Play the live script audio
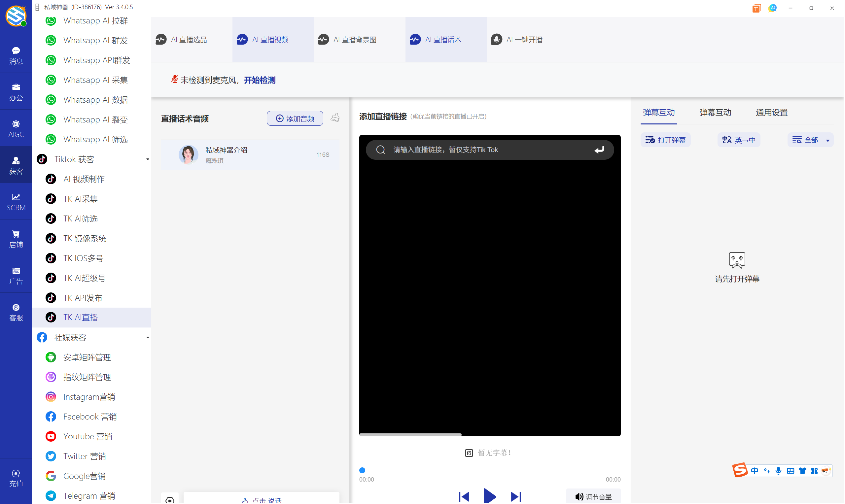845x504 pixels. 489,496
